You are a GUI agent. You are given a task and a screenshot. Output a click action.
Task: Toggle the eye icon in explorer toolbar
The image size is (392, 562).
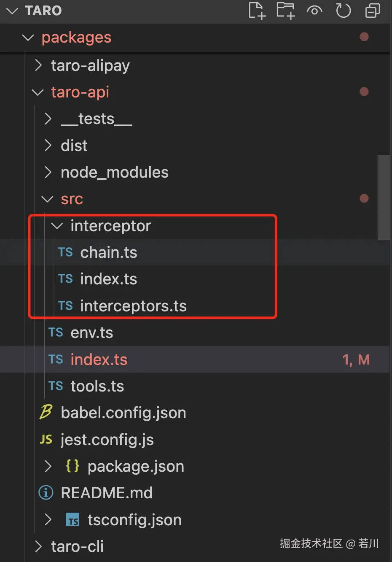(x=314, y=11)
